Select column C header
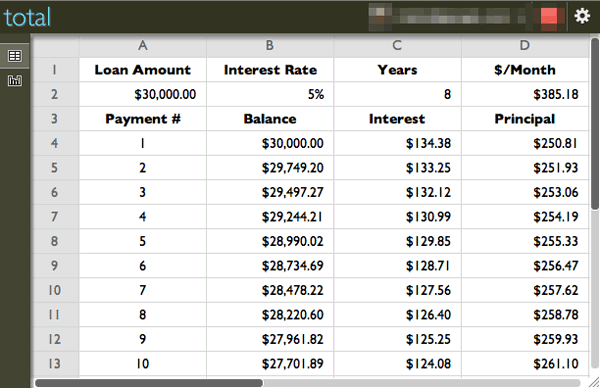600x388 pixels. pyautogui.click(x=397, y=46)
